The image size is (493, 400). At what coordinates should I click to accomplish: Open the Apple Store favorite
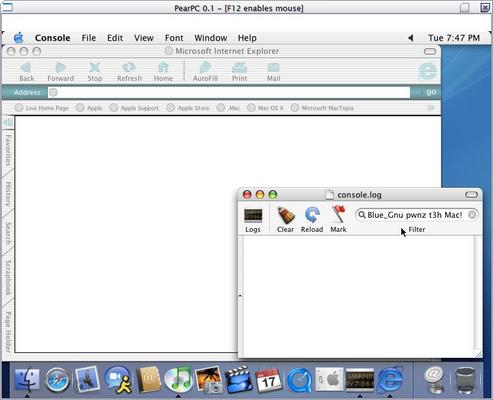click(188, 108)
